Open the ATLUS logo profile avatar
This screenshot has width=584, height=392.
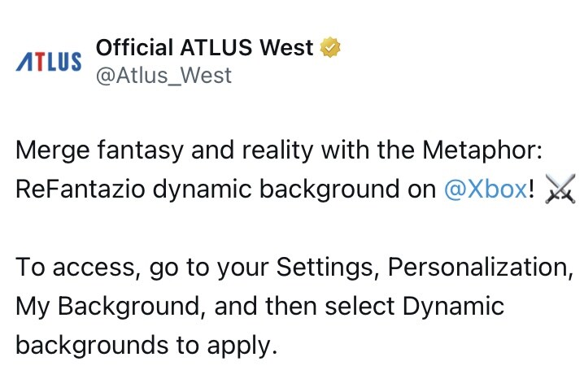[x=49, y=62]
